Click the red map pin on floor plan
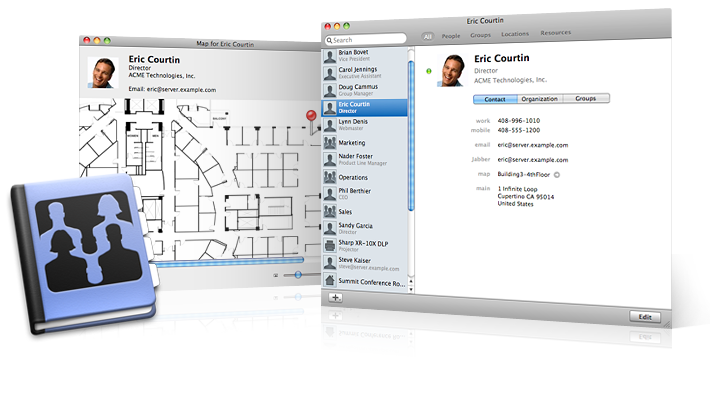This screenshot has height=400, width=710. point(311,116)
